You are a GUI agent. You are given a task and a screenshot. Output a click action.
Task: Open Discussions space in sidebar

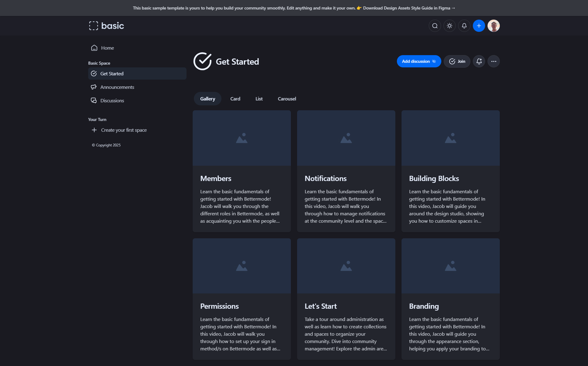112,100
